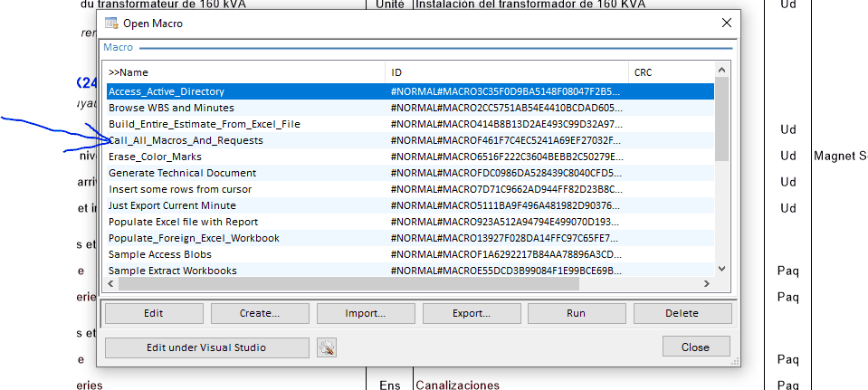Image resolution: width=868 pixels, height=390 pixels.
Task: Sort the list by the ID column header
Action: tap(506, 72)
